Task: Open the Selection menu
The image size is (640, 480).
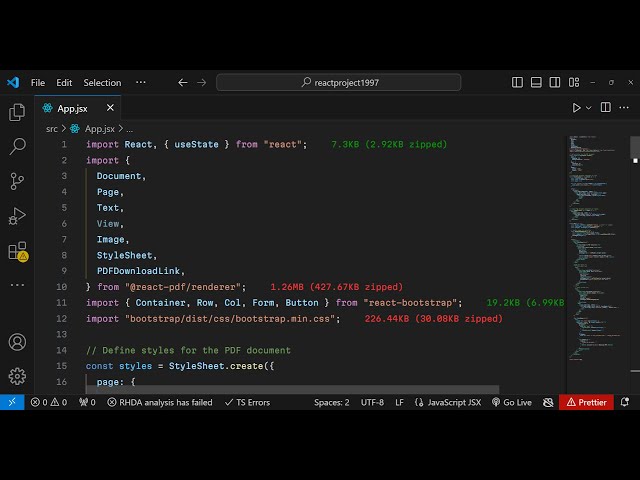Action: point(102,83)
